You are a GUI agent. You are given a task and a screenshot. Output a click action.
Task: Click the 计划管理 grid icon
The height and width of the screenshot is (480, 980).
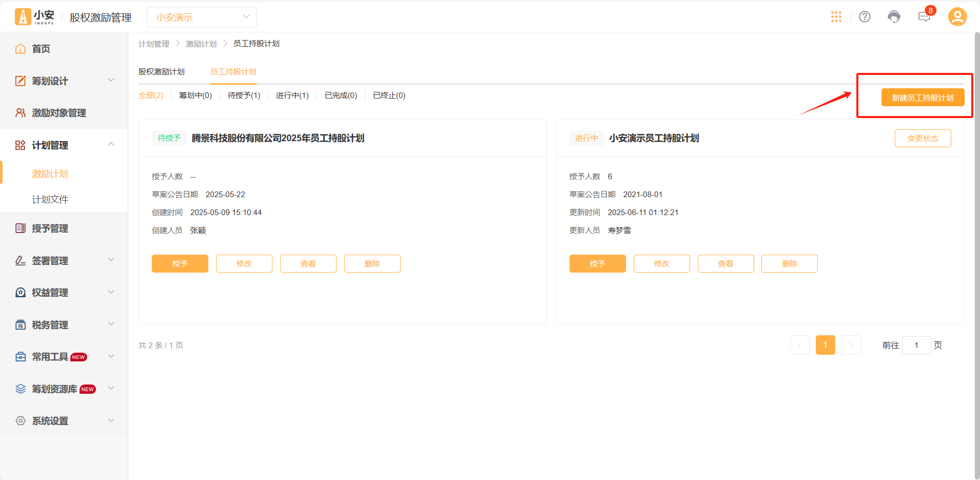click(x=21, y=145)
